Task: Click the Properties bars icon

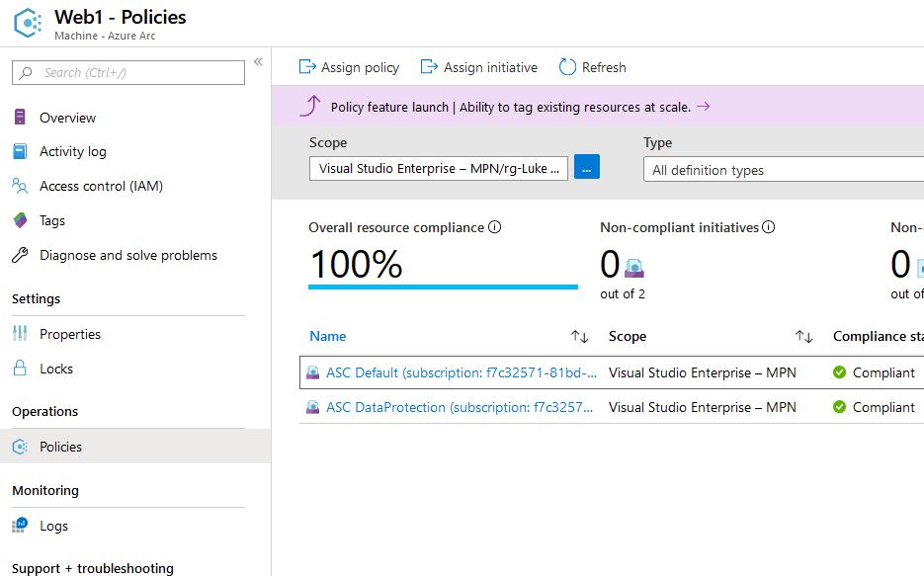Action: (x=20, y=333)
